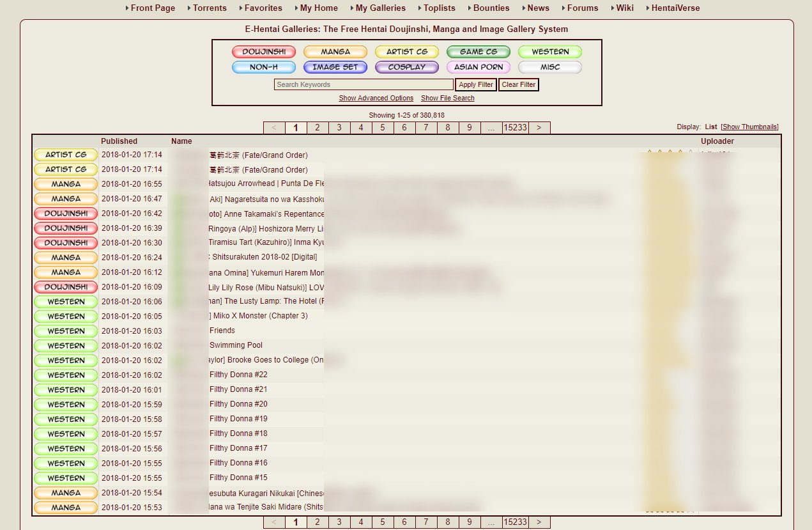This screenshot has width=812, height=530.
Task: Toggle the Manga category filter button
Action: [335, 52]
